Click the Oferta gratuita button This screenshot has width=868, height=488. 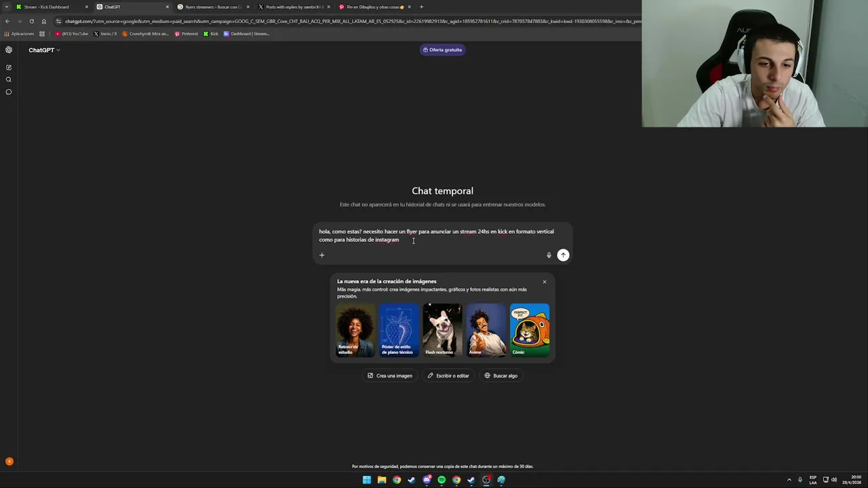click(x=442, y=49)
